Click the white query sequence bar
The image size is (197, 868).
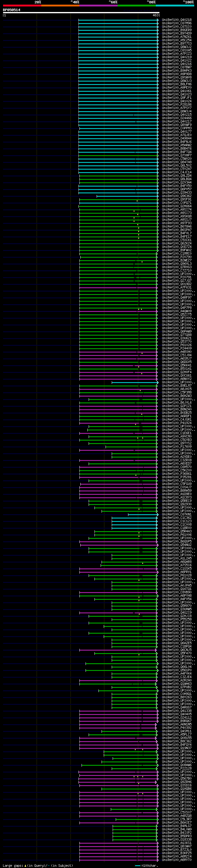tap(81, 12)
